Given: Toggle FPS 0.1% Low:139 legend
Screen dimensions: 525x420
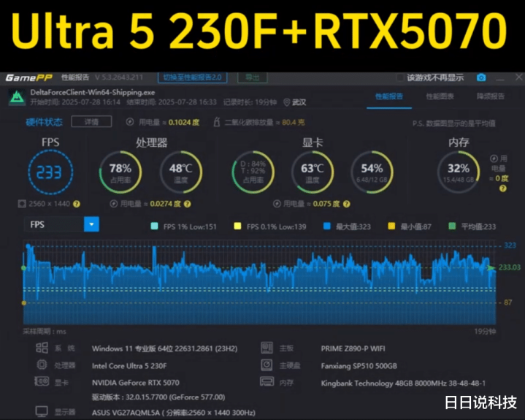Looking at the screenshot, I should (x=270, y=226).
